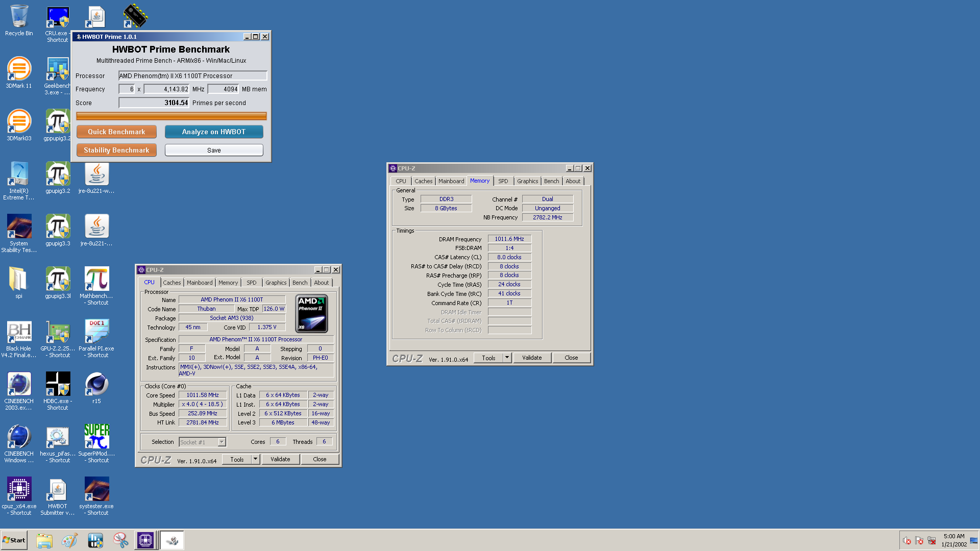The height and width of the screenshot is (551, 980).
Task: Click the Tools button in CPU-Z CPU window
Action: tap(237, 459)
